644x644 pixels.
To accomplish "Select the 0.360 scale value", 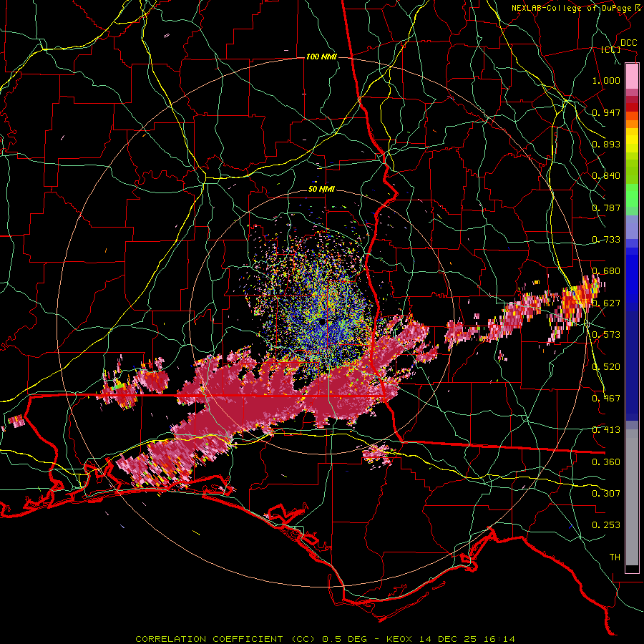I will pos(606,462).
